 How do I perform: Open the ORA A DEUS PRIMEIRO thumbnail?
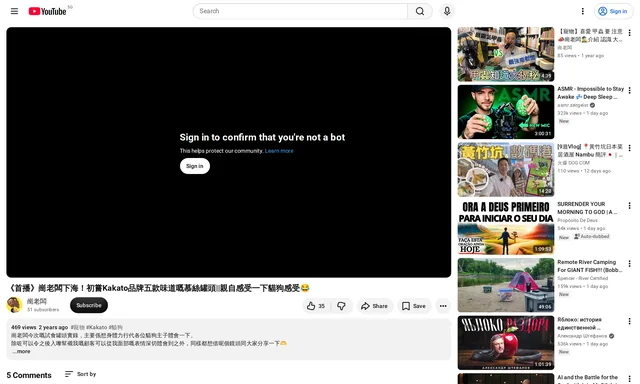[506, 227]
